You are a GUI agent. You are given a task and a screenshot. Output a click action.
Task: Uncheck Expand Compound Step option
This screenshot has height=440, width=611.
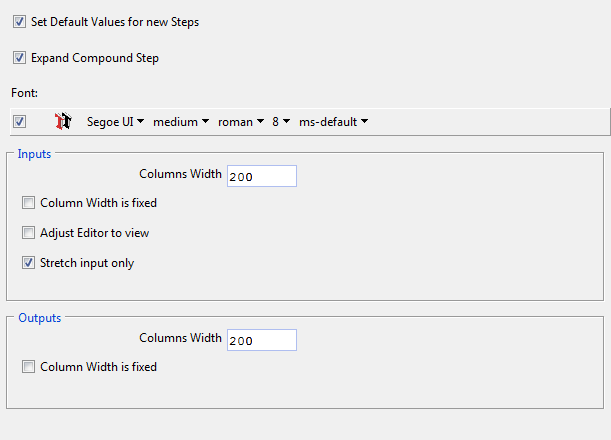click(x=20, y=58)
